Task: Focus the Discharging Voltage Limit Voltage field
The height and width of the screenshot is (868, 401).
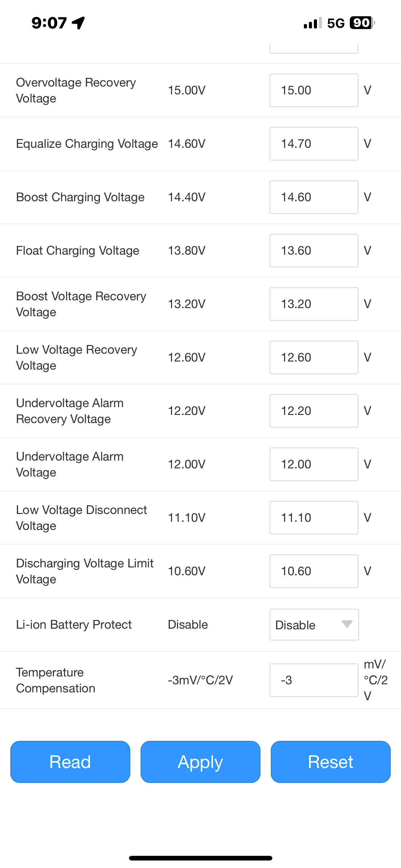Action: [x=314, y=571]
